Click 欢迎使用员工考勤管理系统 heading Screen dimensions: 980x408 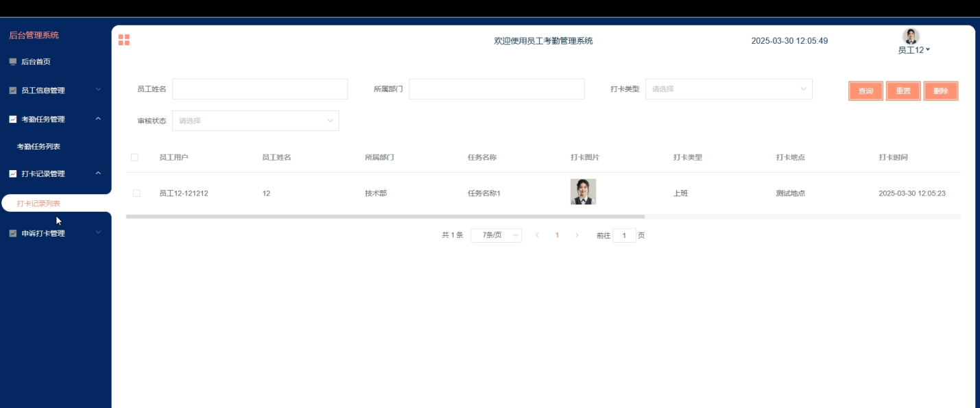tap(543, 41)
